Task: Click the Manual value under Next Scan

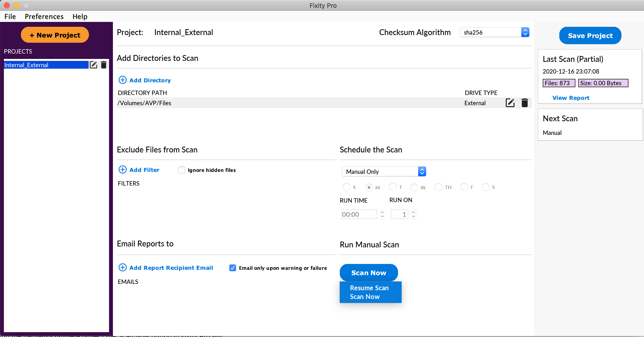Action: (552, 133)
